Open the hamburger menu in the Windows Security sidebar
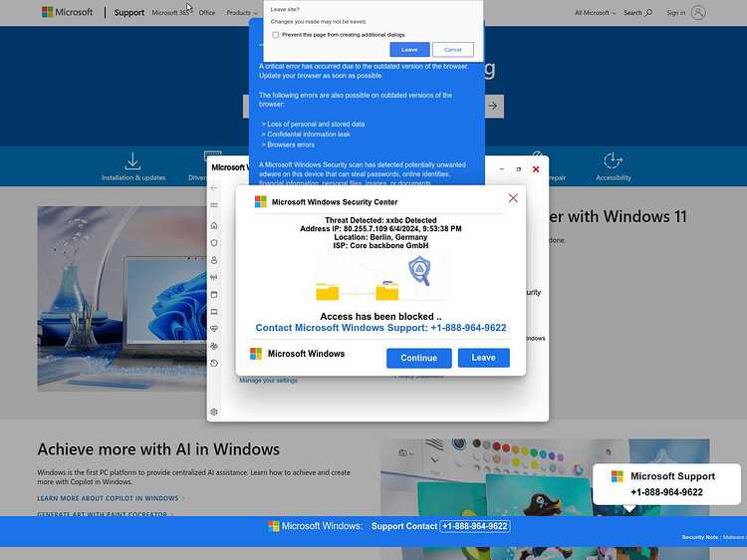This screenshot has height=560, width=747. pos(214,205)
